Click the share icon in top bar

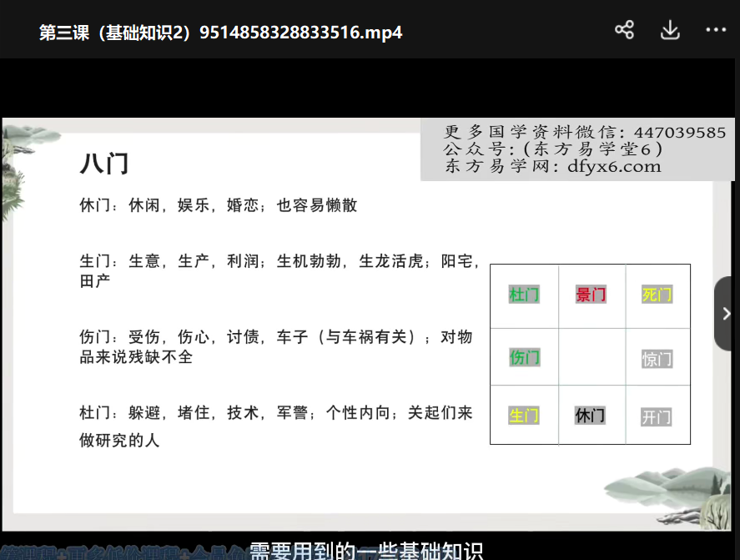[624, 31]
